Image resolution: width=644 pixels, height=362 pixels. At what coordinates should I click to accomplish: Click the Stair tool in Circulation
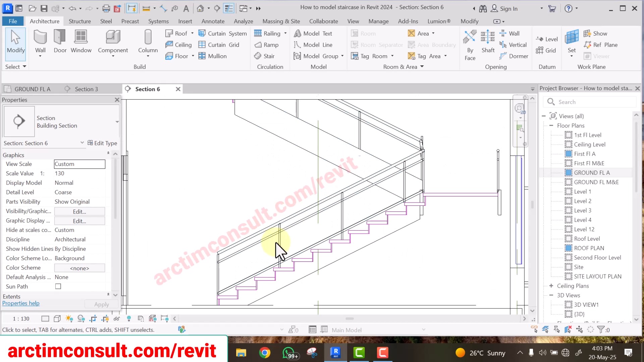coord(264,56)
